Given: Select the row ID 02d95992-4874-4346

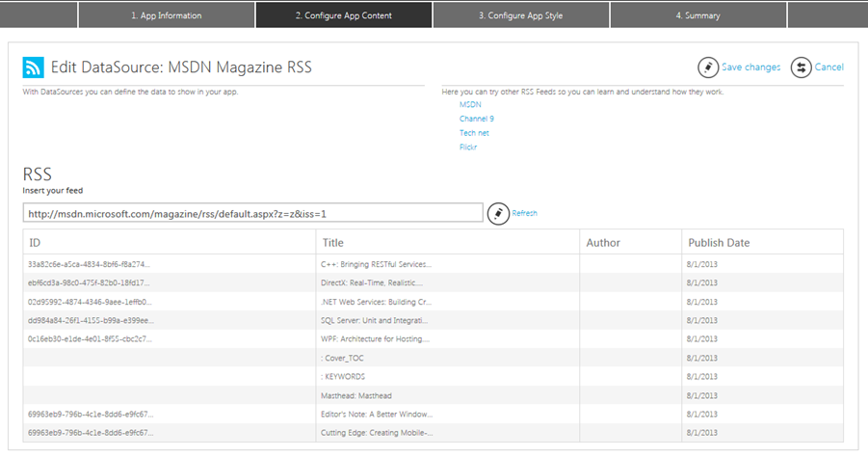Looking at the screenshot, I should (x=90, y=302).
